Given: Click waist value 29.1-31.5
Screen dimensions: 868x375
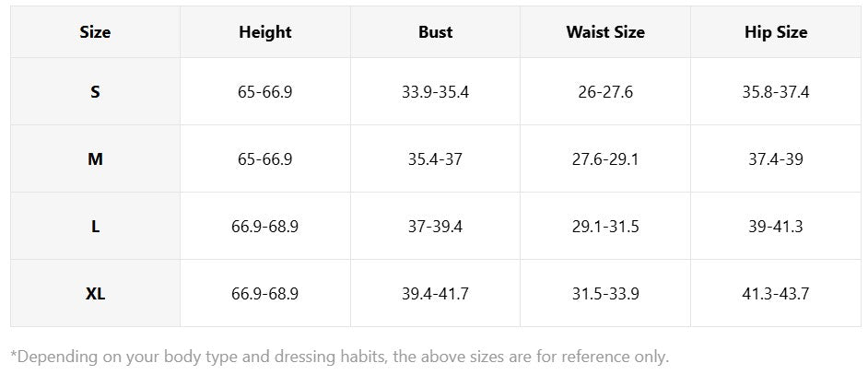Looking at the screenshot, I should click(x=604, y=227).
